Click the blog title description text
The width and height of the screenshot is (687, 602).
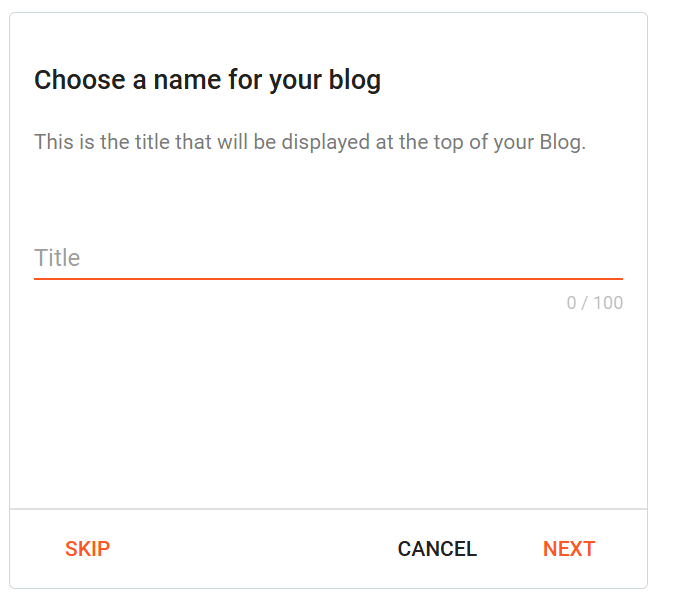[x=310, y=142]
